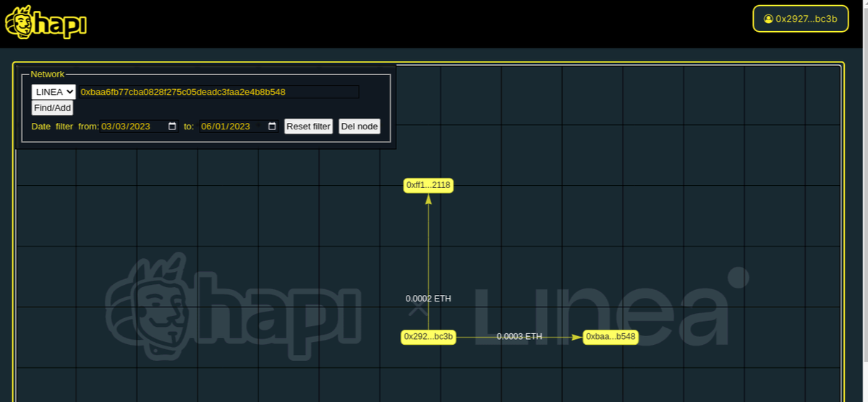Image resolution: width=868 pixels, height=402 pixels.
Task: Open calendar picker for the to date
Action: coord(272,127)
